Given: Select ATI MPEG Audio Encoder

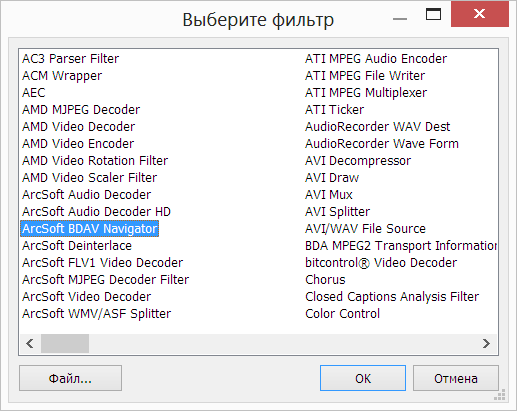Looking at the screenshot, I should tap(376, 59).
